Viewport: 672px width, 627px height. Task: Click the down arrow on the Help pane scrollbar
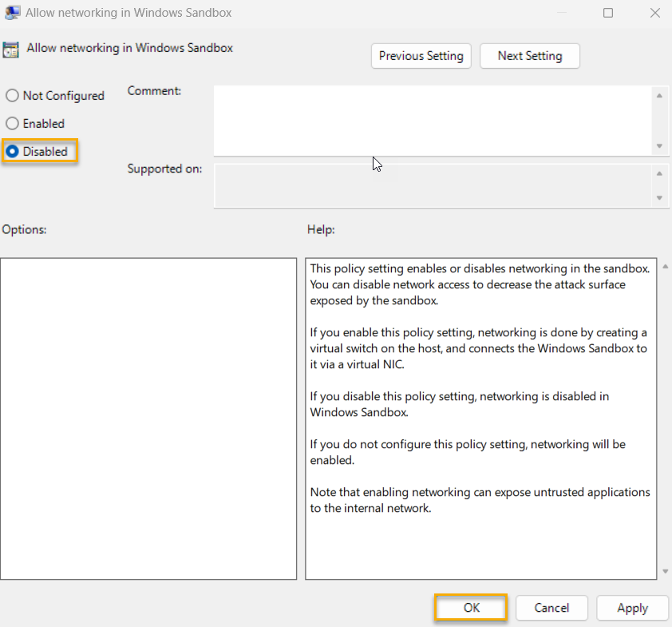click(663, 572)
